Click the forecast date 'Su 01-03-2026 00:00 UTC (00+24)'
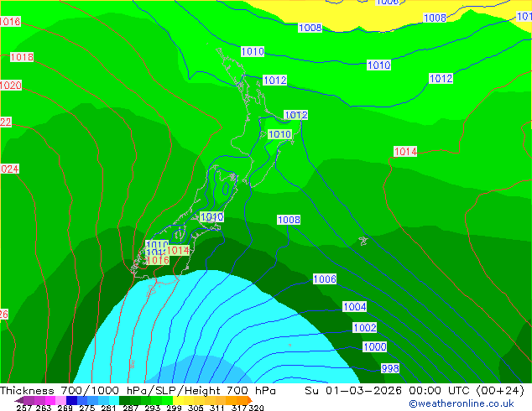The image size is (532, 411). [x=415, y=391]
